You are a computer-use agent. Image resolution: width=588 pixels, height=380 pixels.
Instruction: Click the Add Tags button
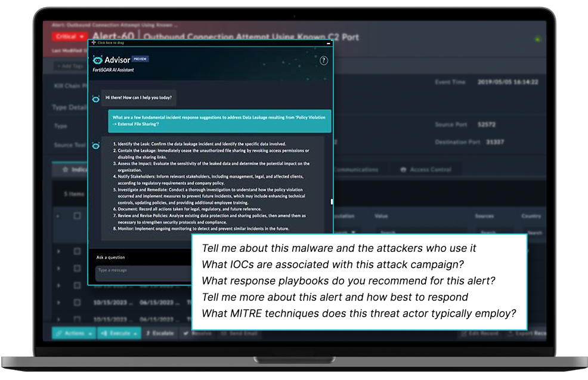tap(70, 66)
